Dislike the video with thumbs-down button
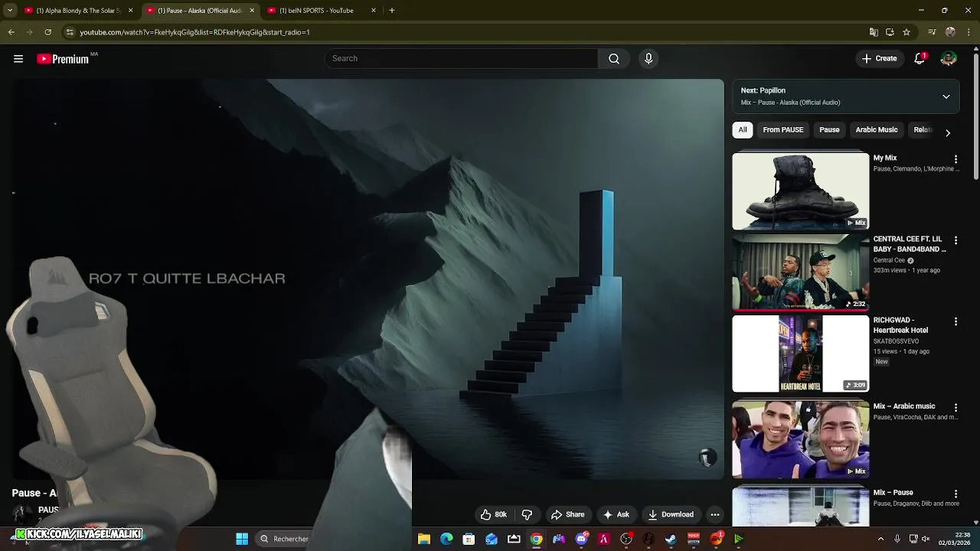The width and height of the screenshot is (980, 551). tap(527, 515)
